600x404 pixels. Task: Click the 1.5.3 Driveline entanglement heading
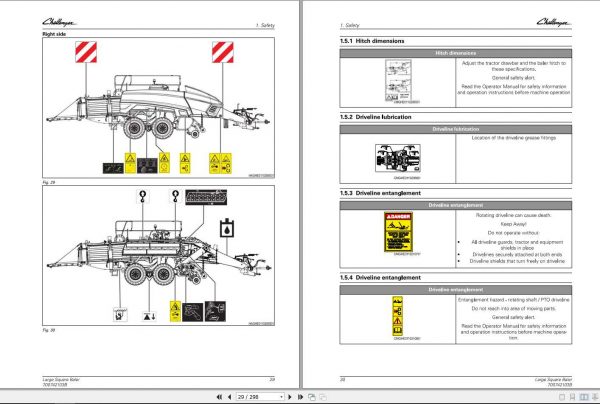(x=380, y=193)
